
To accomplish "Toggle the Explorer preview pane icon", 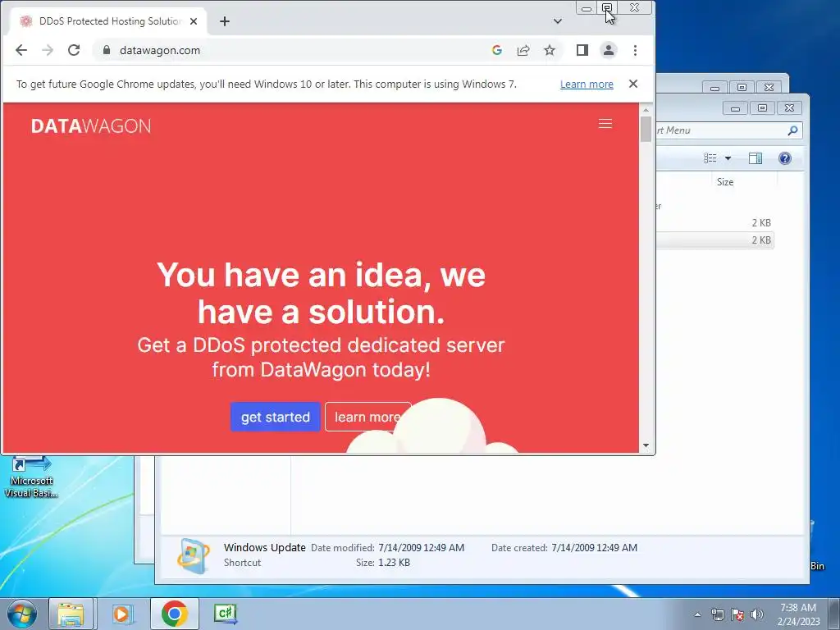I will coord(756,158).
